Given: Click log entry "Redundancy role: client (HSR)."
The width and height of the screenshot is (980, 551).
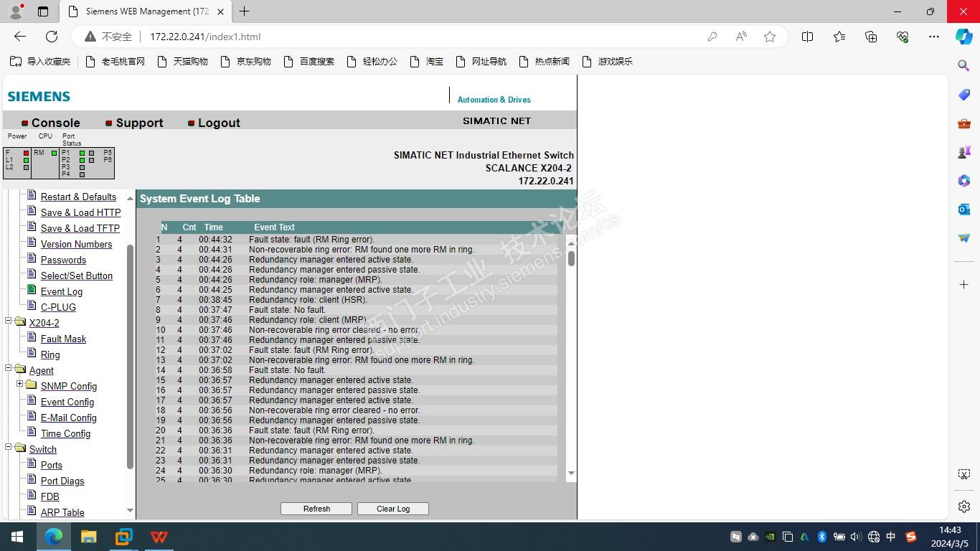Looking at the screenshot, I should click(x=308, y=300).
